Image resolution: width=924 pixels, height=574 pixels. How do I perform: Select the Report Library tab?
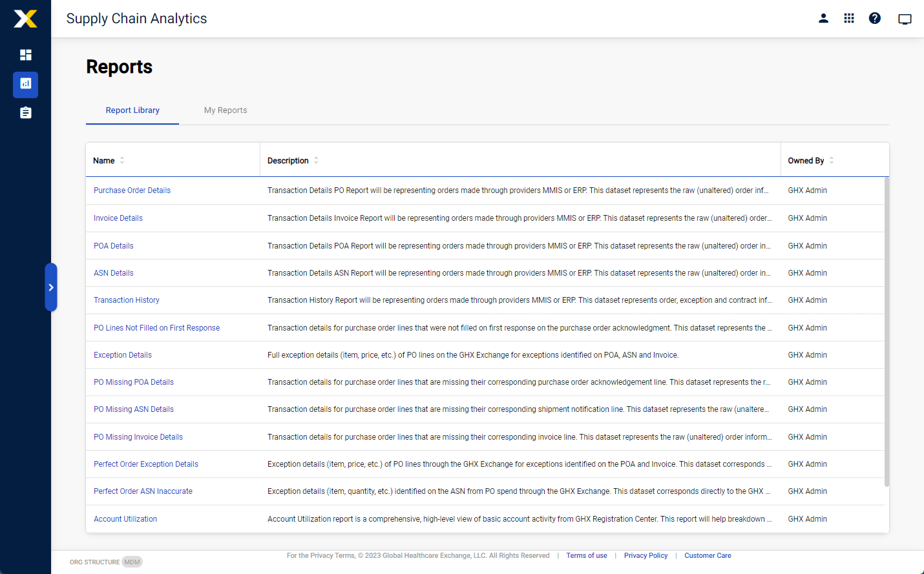tap(132, 110)
